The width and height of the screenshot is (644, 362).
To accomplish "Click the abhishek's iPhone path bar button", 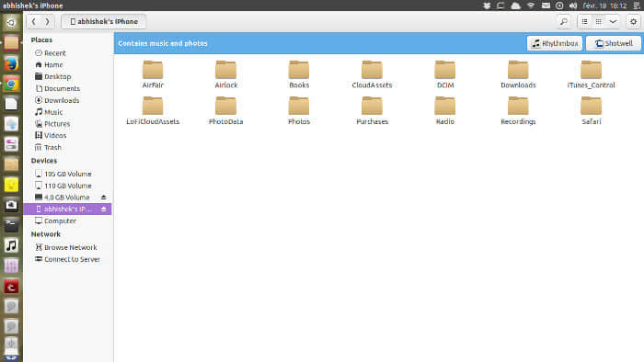I will [104, 21].
